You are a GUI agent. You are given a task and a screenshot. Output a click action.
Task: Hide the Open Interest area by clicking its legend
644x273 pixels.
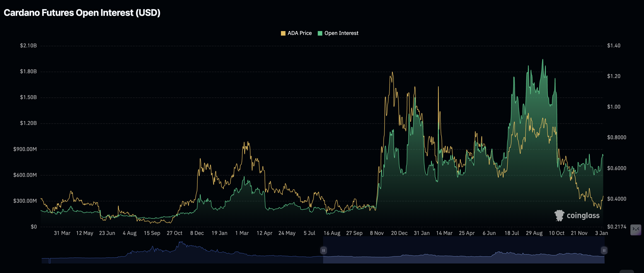tap(341, 33)
